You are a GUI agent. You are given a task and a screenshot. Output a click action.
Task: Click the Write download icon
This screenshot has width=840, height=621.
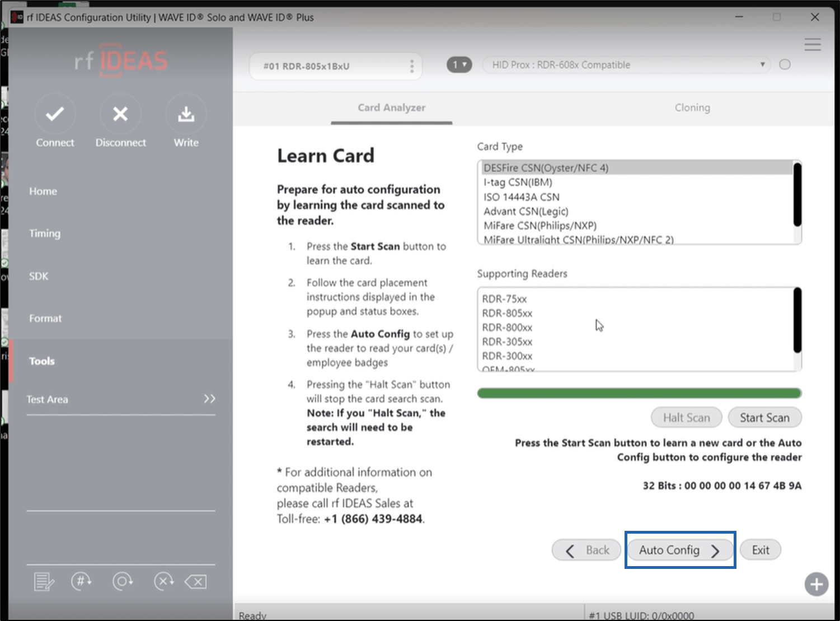coord(186,114)
